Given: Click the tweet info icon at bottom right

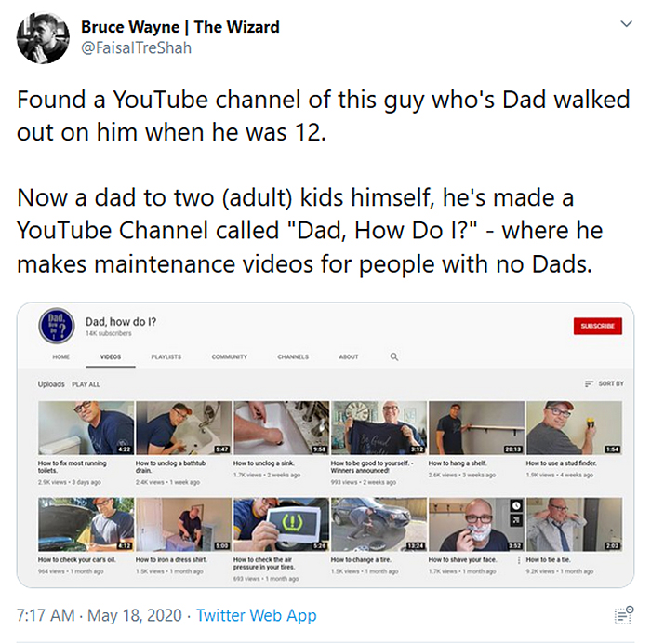Looking at the screenshot, I should [623, 615].
